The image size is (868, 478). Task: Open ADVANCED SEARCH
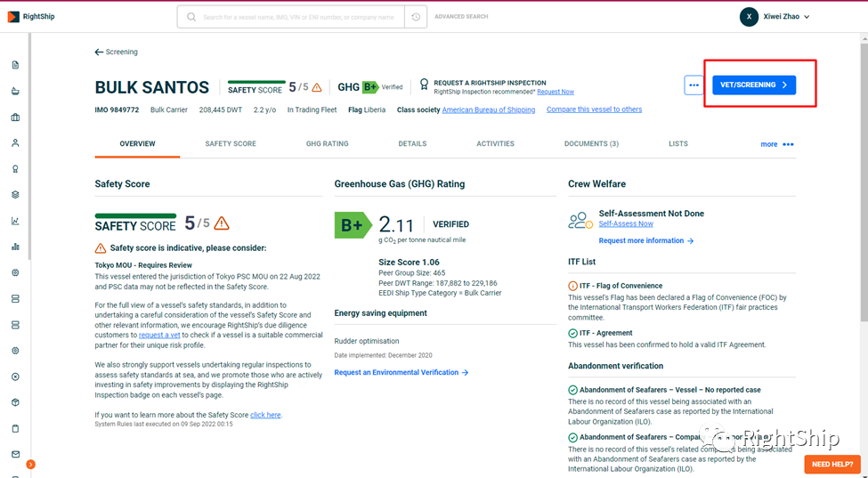(461, 17)
